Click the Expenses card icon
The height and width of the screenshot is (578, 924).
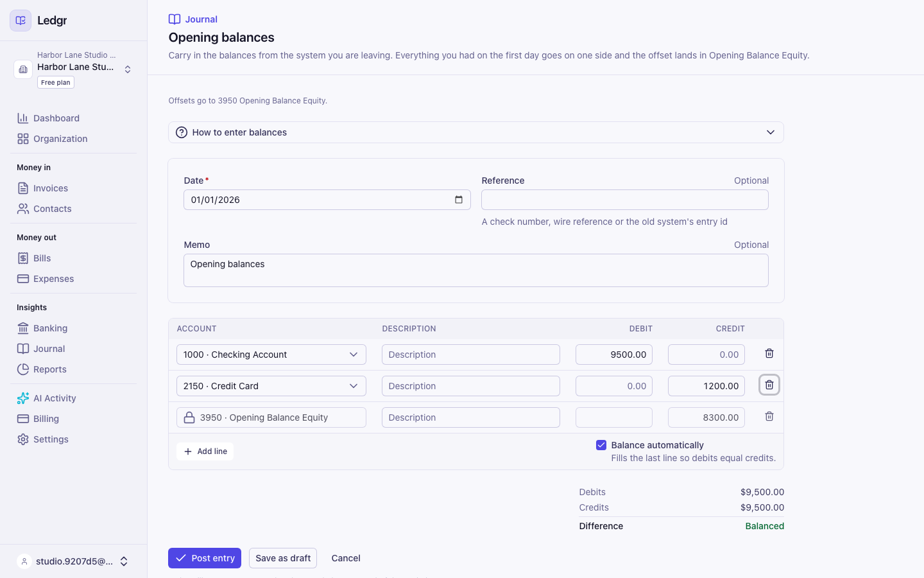tap(23, 279)
